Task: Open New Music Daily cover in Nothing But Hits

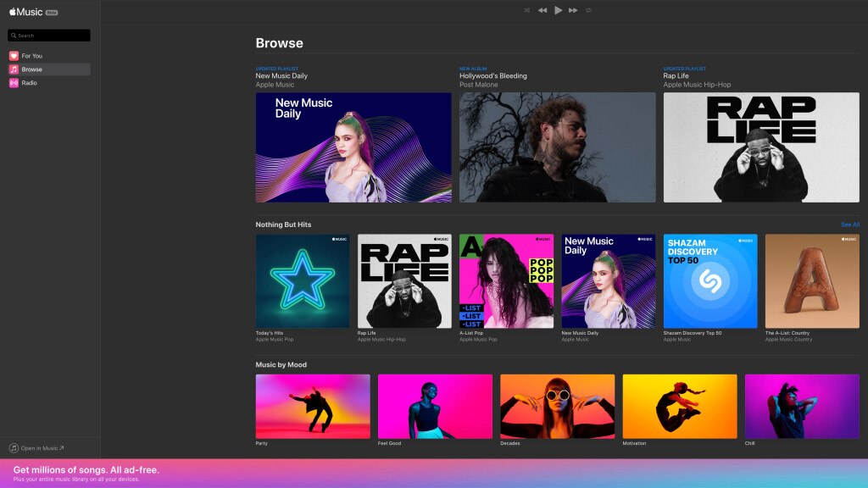Action: point(609,281)
